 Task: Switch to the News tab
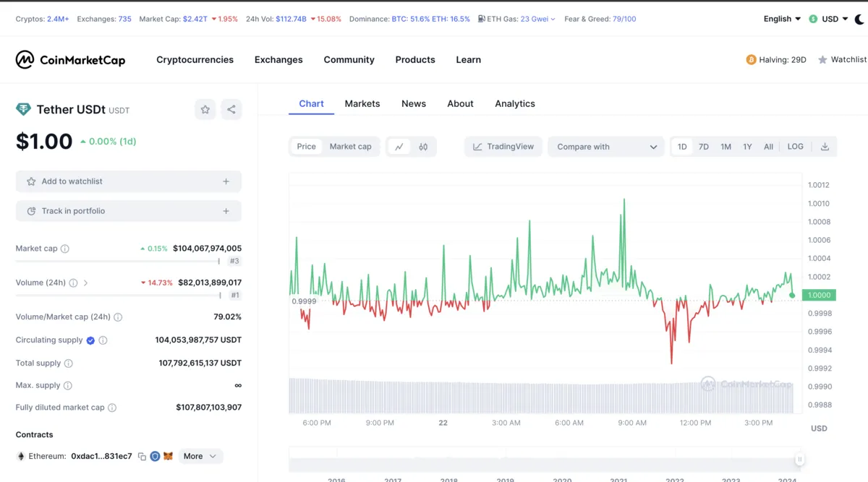click(x=414, y=104)
